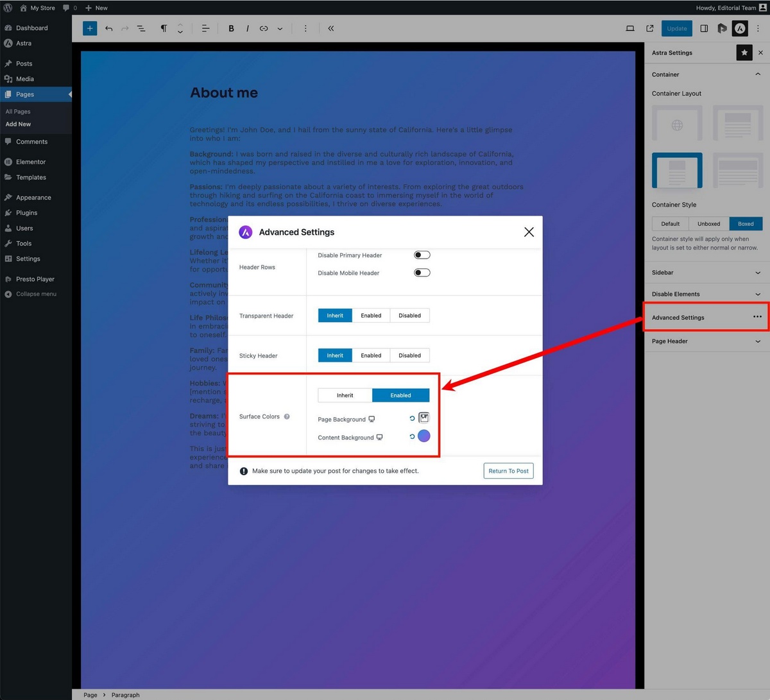Screen dimensions: 770x700
Task: Reset the Page Background color
Action: pos(412,418)
